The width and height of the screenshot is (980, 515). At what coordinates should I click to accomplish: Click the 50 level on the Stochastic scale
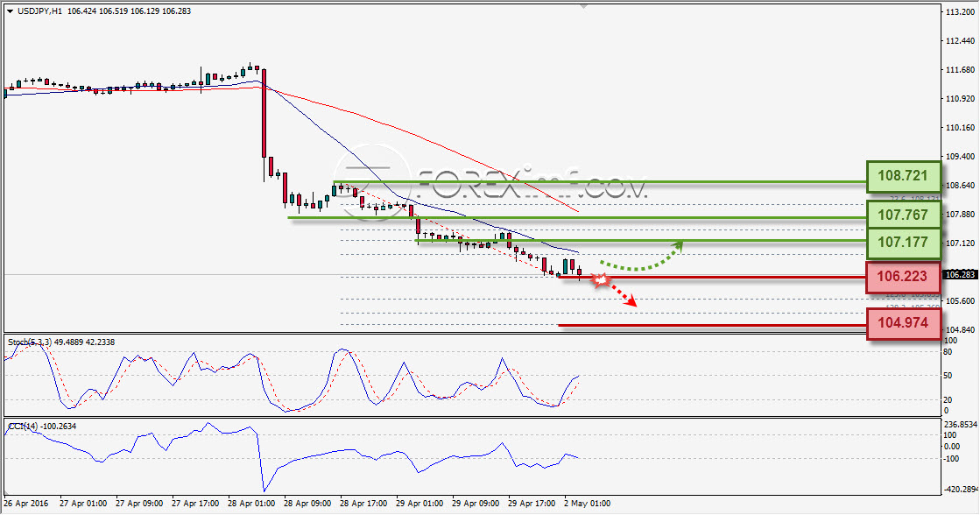[x=948, y=376]
